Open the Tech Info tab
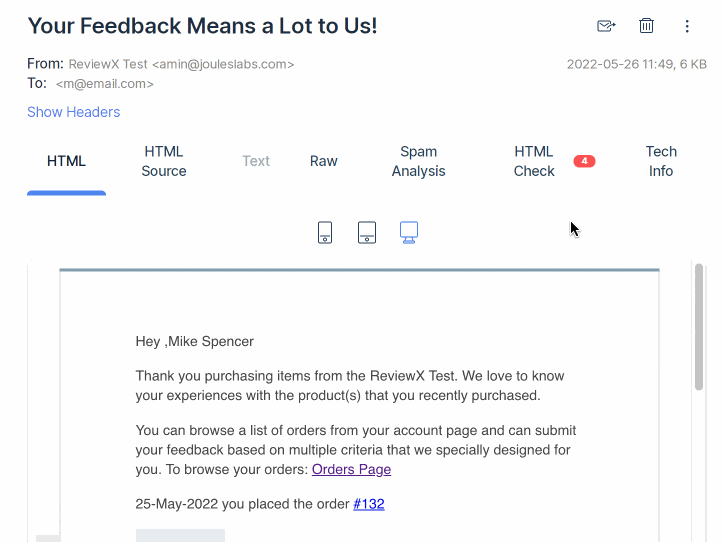724x542 pixels. coord(661,161)
